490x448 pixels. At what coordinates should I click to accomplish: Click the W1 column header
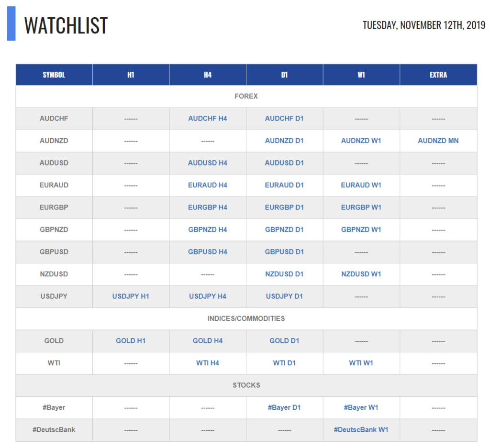tap(361, 75)
